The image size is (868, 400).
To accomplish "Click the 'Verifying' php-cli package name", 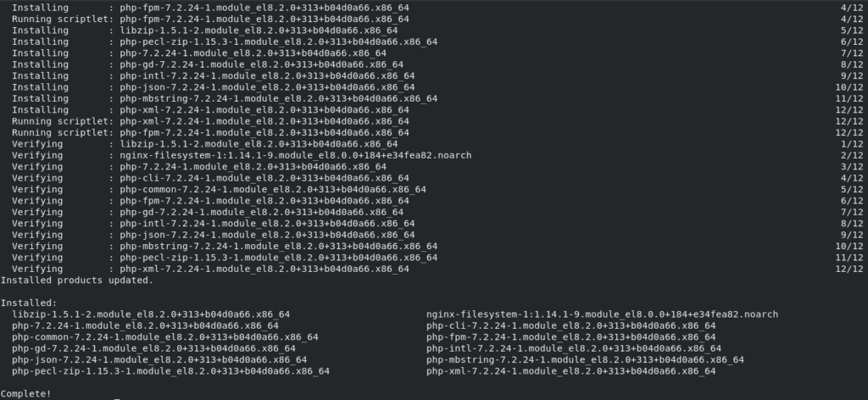I will click(x=264, y=178).
